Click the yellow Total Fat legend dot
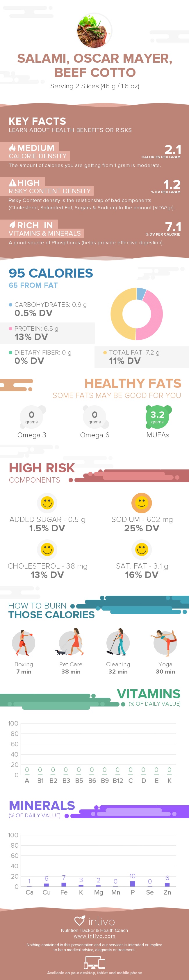This screenshot has width=189, height=980. click(105, 353)
